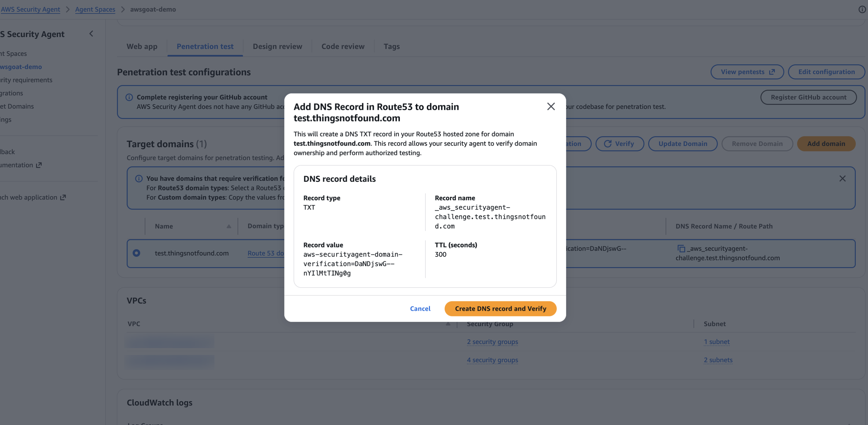This screenshot has width=868, height=425.
Task: Switch to the Code review tab
Action: pos(342,46)
